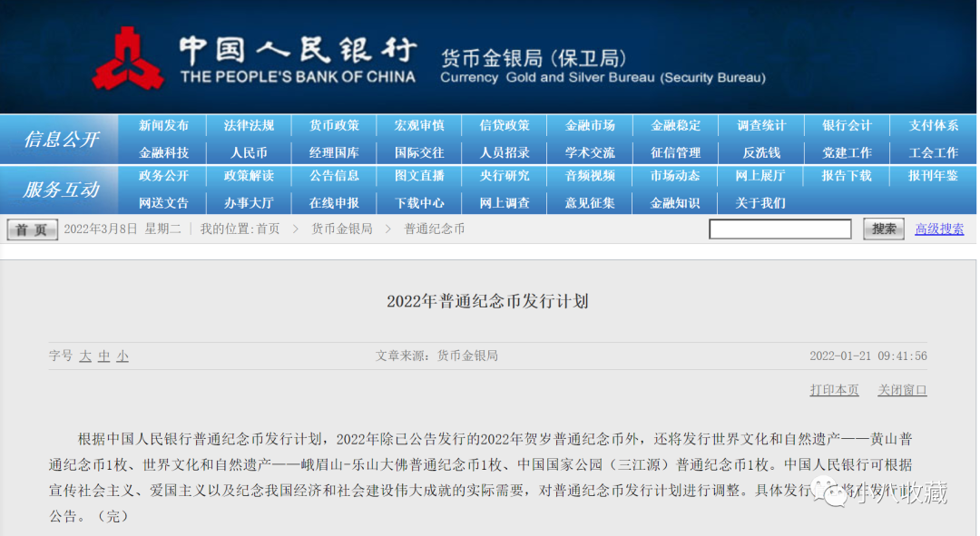The image size is (980, 536).
Task: Click the timestamp 2022-01-21 09:41:56
Action: (x=868, y=356)
